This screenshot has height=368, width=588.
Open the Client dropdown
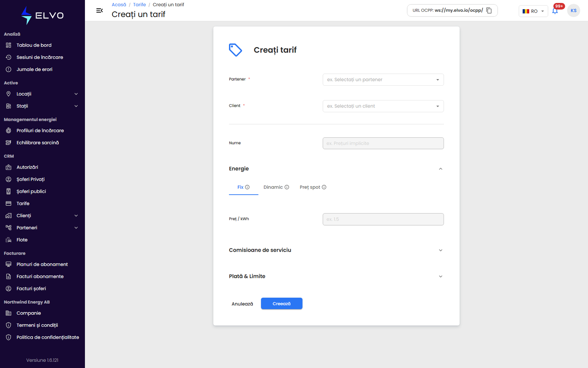point(383,106)
